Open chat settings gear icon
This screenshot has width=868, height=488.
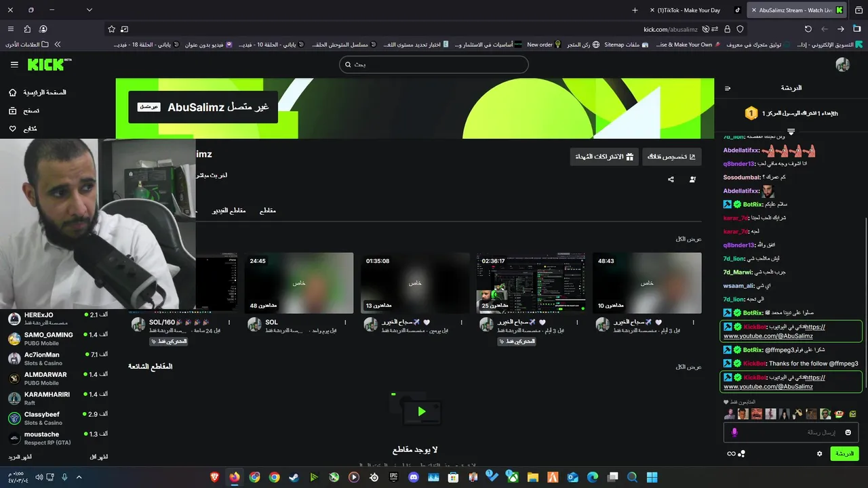819,453
